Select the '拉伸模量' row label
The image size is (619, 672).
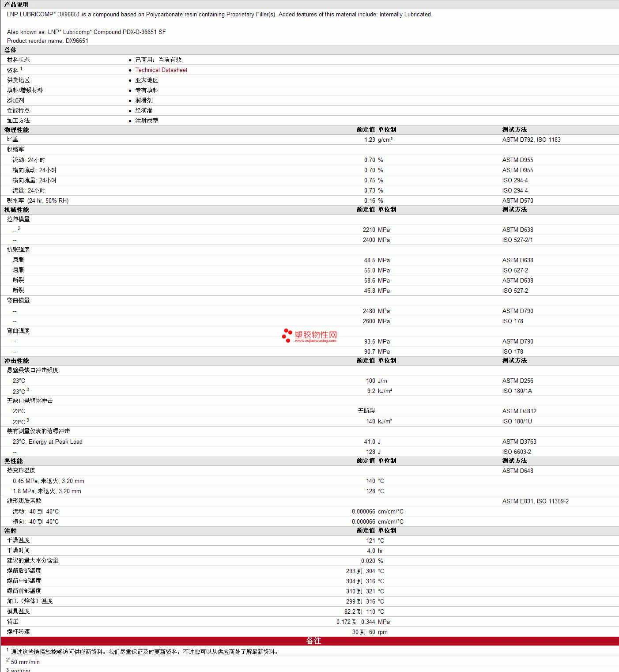[19, 219]
